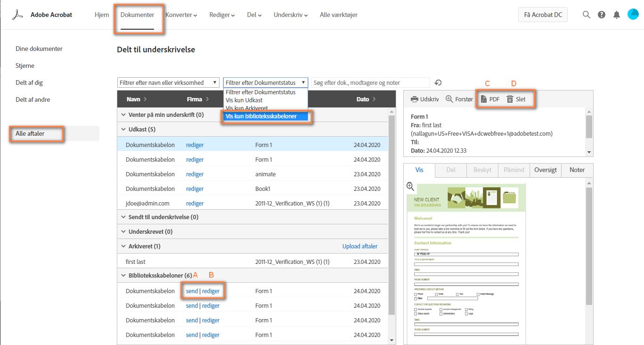Viewport: 644px width, 345px height.
Task: Select the animate document row name
Action: click(265, 174)
